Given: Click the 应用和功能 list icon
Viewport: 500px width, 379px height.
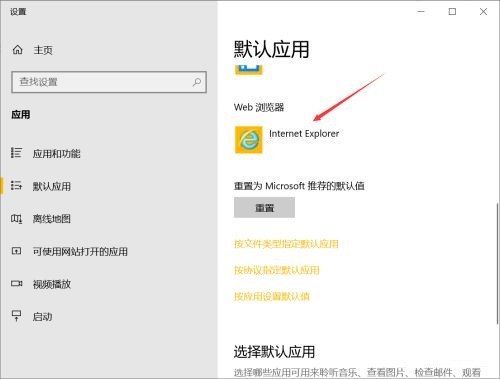Looking at the screenshot, I should click(16, 153).
